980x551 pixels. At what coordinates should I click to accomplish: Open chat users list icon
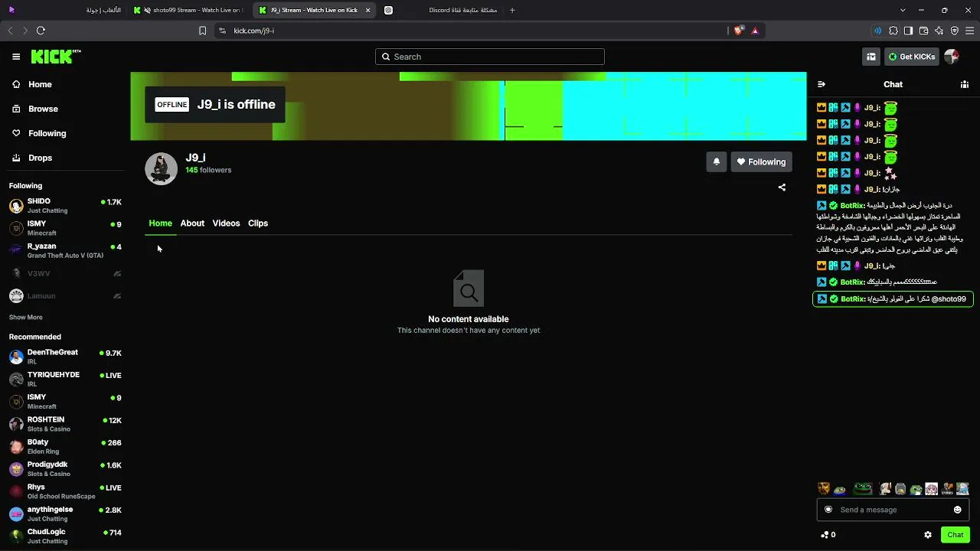pyautogui.click(x=965, y=84)
